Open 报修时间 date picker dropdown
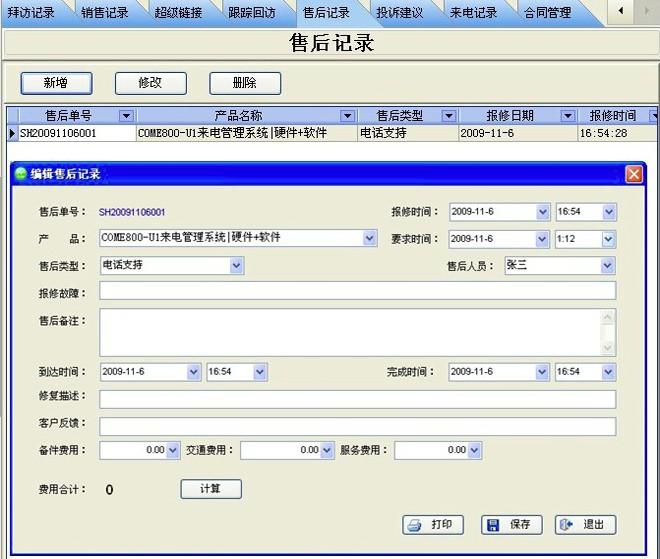The height and width of the screenshot is (559, 660). (x=543, y=212)
